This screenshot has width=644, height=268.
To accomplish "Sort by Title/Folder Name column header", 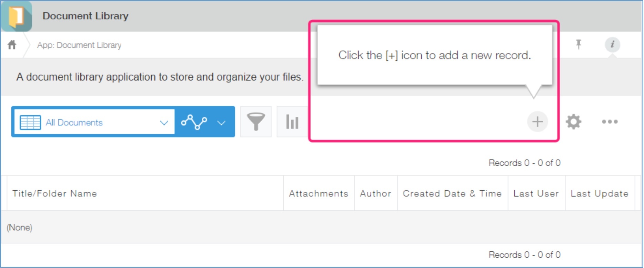I will point(54,193).
